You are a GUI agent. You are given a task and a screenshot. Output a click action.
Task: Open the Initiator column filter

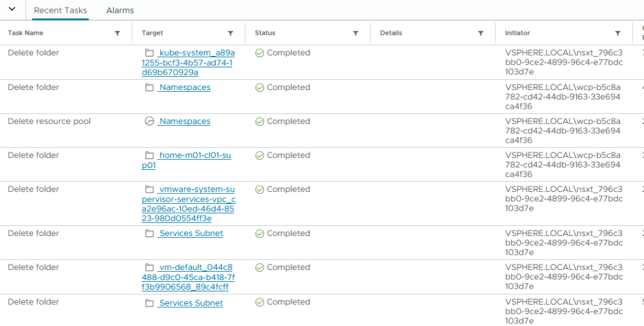618,33
